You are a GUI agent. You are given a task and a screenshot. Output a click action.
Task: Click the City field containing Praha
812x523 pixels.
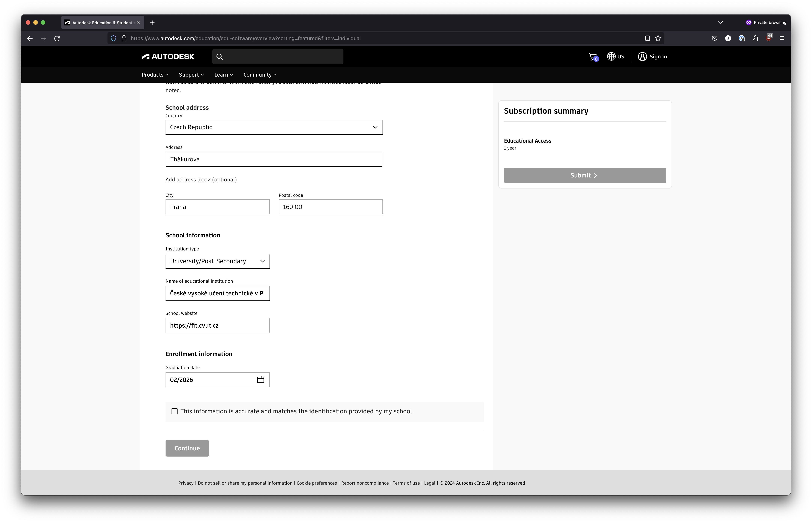[217, 207]
